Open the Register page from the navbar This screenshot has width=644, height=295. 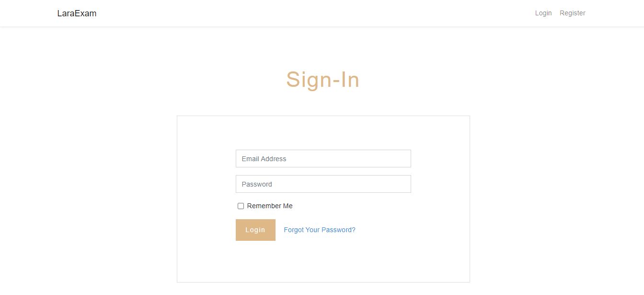click(572, 13)
